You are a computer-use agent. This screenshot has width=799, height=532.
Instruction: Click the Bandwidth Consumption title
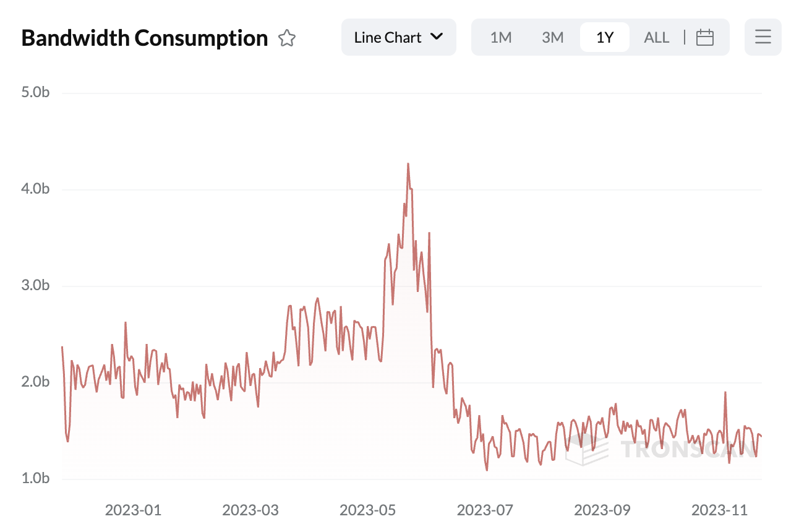pyautogui.click(x=145, y=38)
